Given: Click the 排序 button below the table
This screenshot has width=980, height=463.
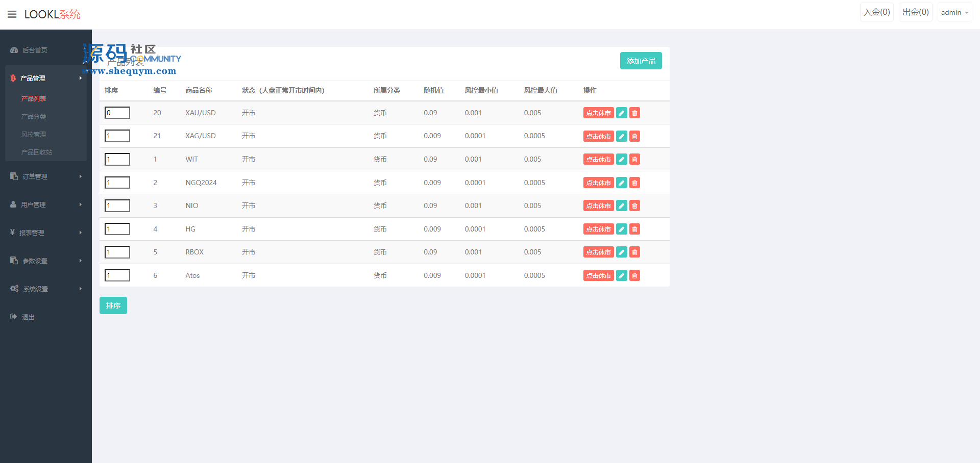Looking at the screenshot, I should pos(113,305).
